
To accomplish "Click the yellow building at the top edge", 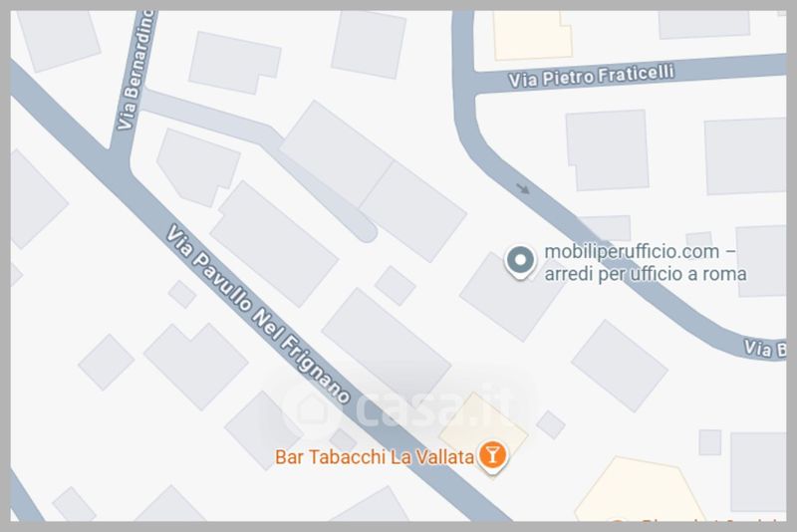I will 533,35.
